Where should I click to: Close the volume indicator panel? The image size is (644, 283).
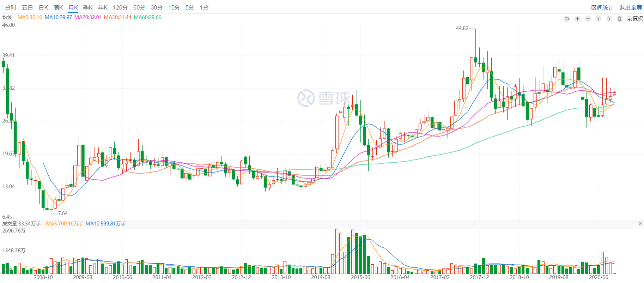pos(640,224)
